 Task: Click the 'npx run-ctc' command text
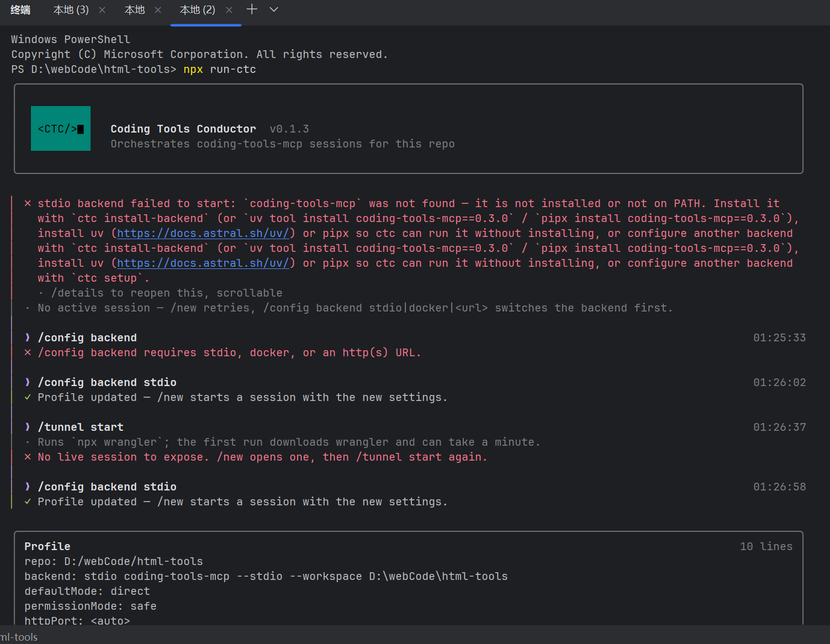[220, 69]
